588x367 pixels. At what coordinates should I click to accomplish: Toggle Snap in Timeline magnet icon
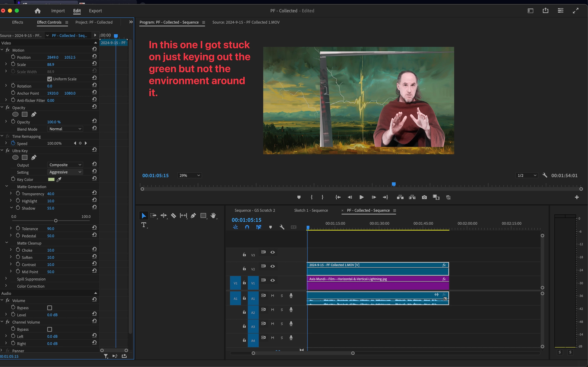[247, 227]
